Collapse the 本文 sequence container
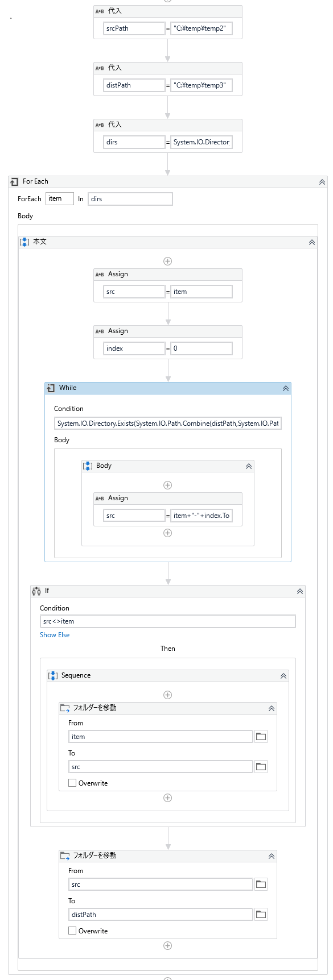 click(x=312, y=242)
